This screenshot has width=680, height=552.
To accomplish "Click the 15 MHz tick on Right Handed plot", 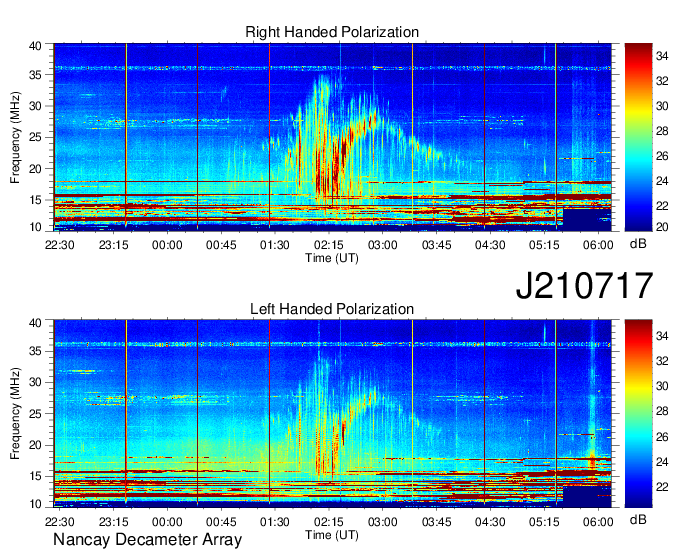I will 35,200.
